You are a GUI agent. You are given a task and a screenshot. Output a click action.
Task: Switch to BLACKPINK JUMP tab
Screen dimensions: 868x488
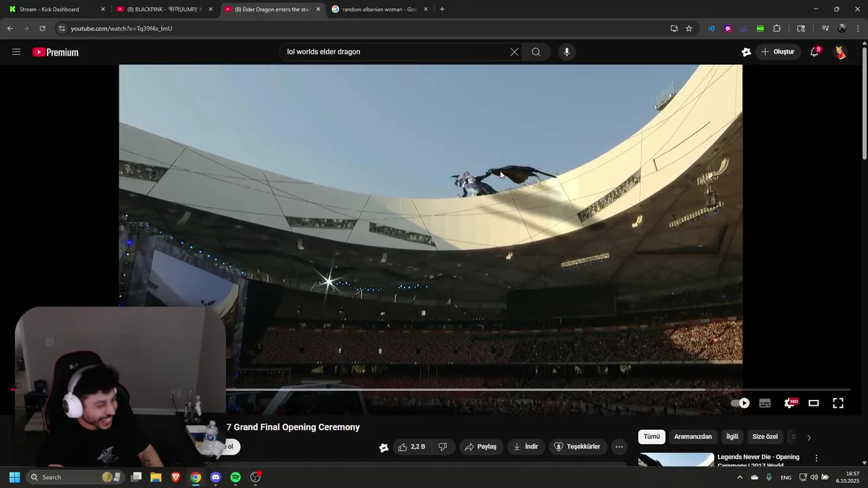pyautogui.click(x=165, y=9)
